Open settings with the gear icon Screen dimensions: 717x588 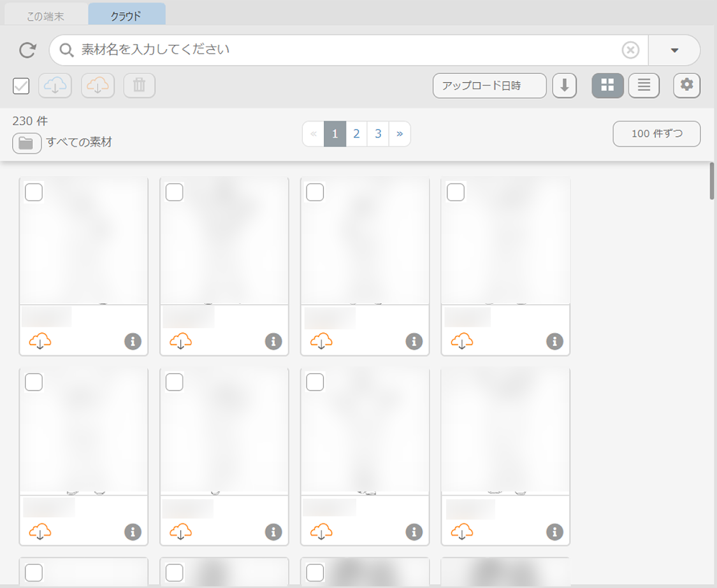click(687, 85)
